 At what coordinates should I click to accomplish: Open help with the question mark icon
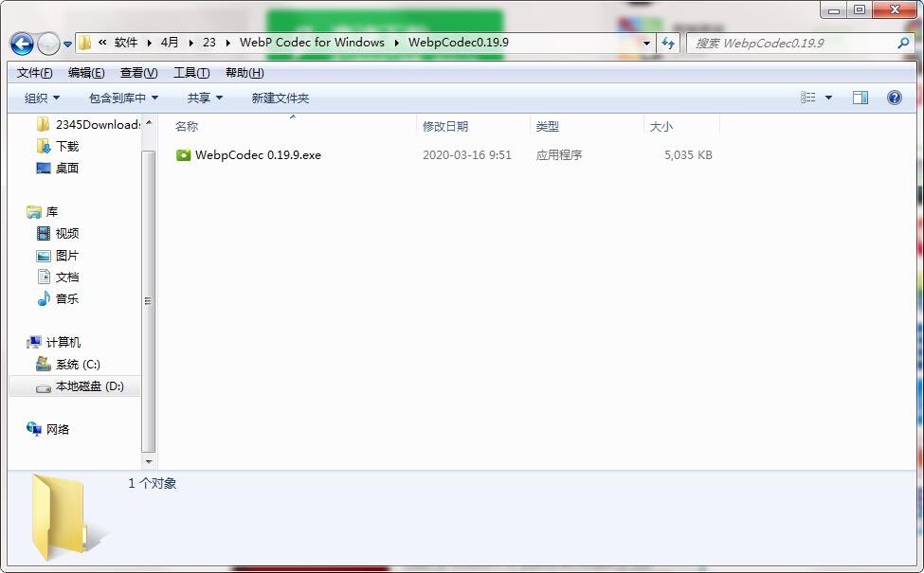[x=894, y=98]
